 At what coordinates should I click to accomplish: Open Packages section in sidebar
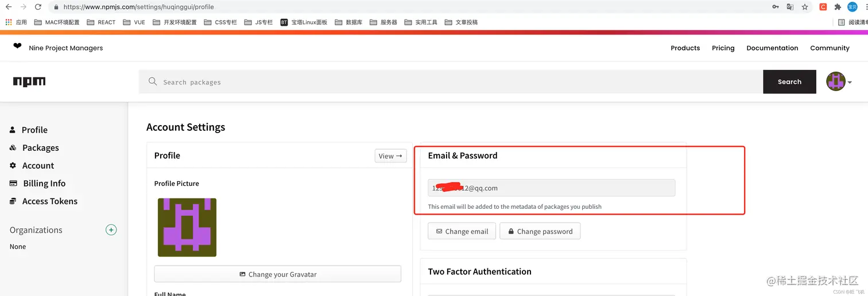34,148
